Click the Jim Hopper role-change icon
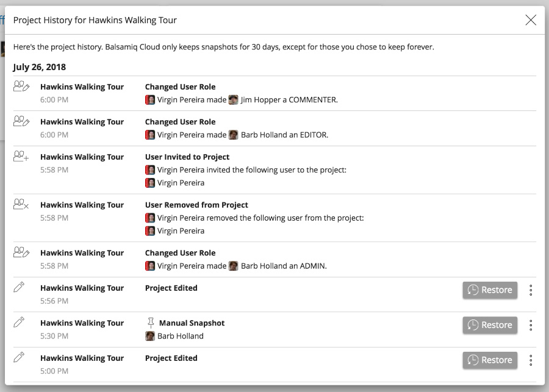 (21, 87)
